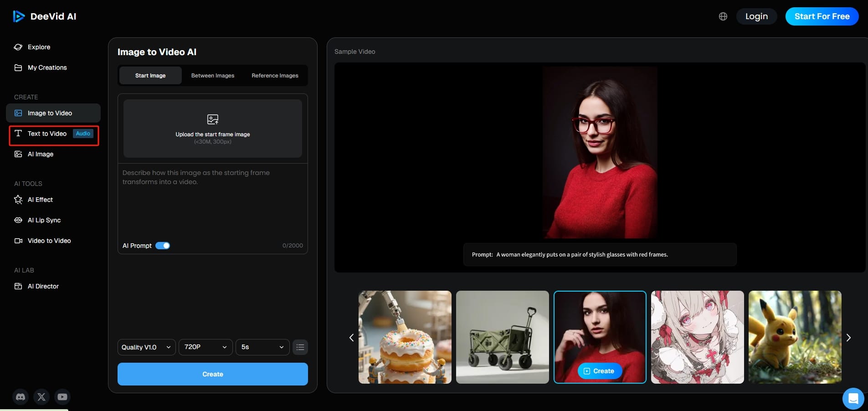Open AI Lip Sync menu item
This screenshot has width=868, height=411.
point(53,220)
